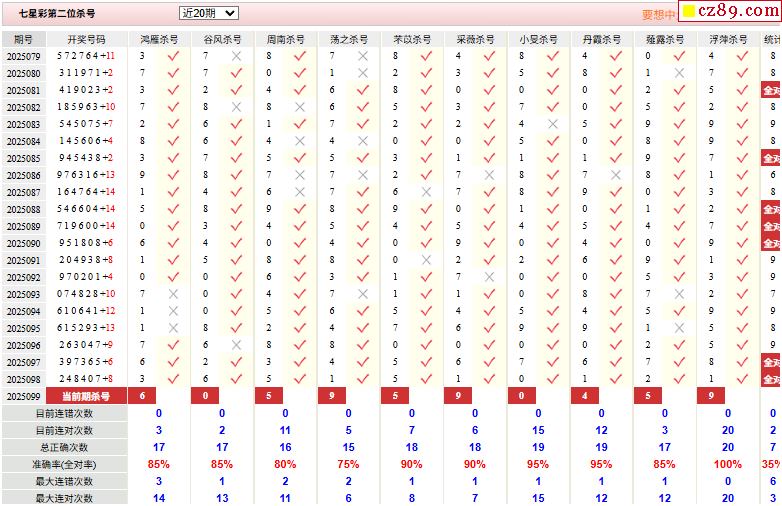This screenshot has height=506, width=782.
Task: Click the 总正确次数 row label
Action: click(64, 447)
